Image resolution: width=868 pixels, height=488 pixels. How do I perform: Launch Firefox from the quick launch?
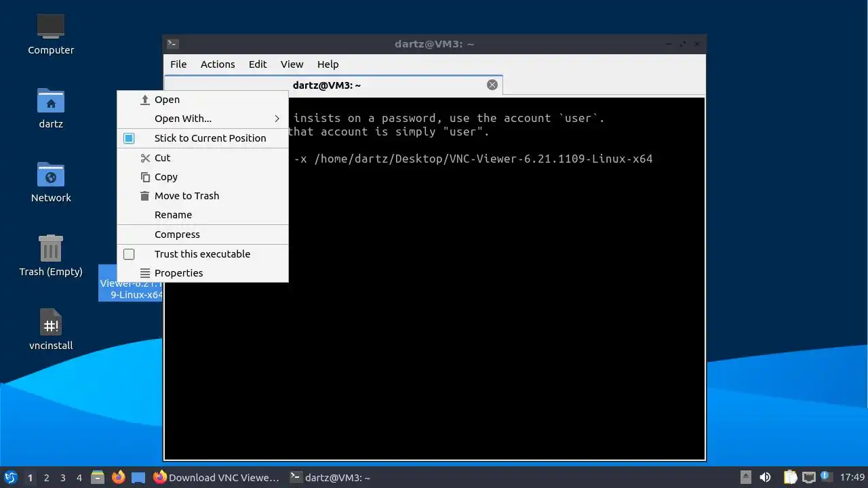click(x=119, y=477)
